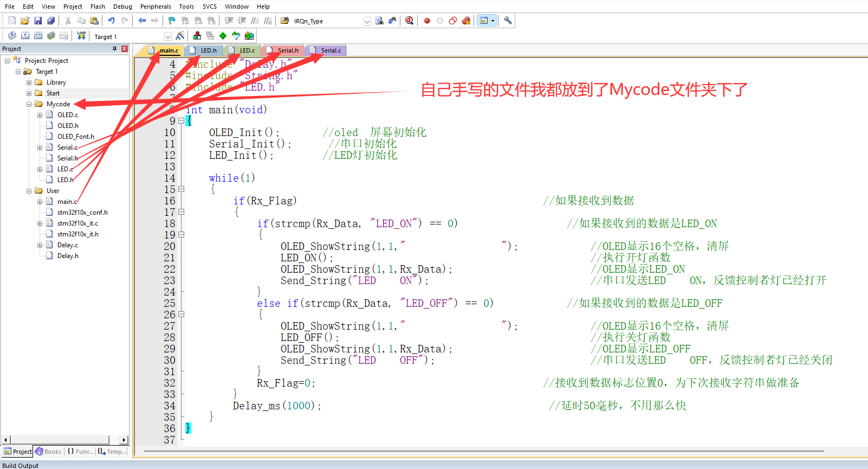Click the Comment selection icon

tap(255, 21)
